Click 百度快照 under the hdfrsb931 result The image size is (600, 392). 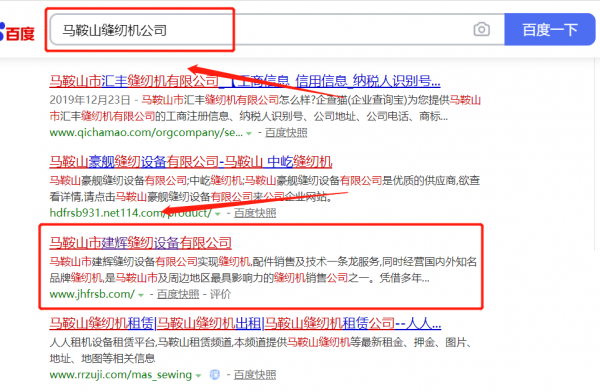pos(255,213)
